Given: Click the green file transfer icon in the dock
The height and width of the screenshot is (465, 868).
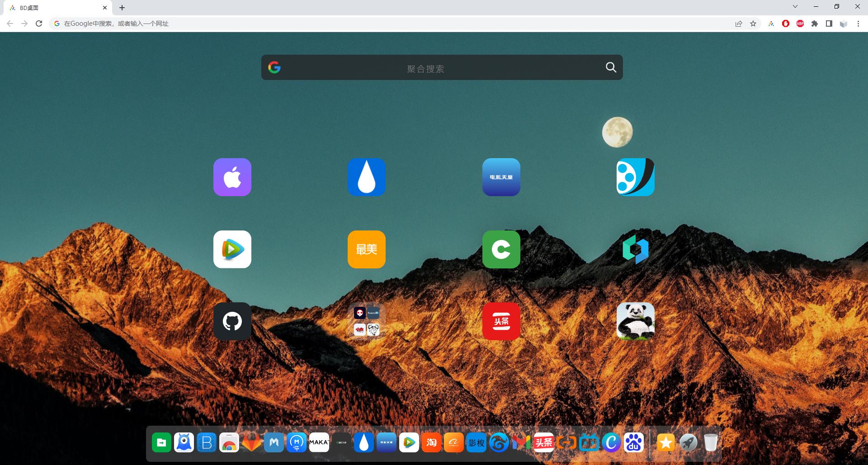Looking at the screenshot, I should [161, 443].
